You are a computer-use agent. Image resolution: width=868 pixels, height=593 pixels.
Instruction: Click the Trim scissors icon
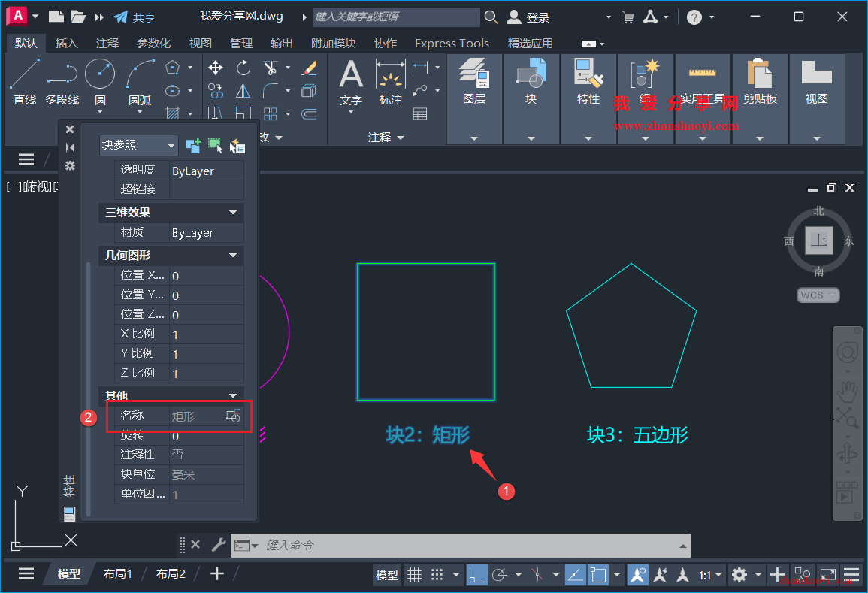coord(271,68)
